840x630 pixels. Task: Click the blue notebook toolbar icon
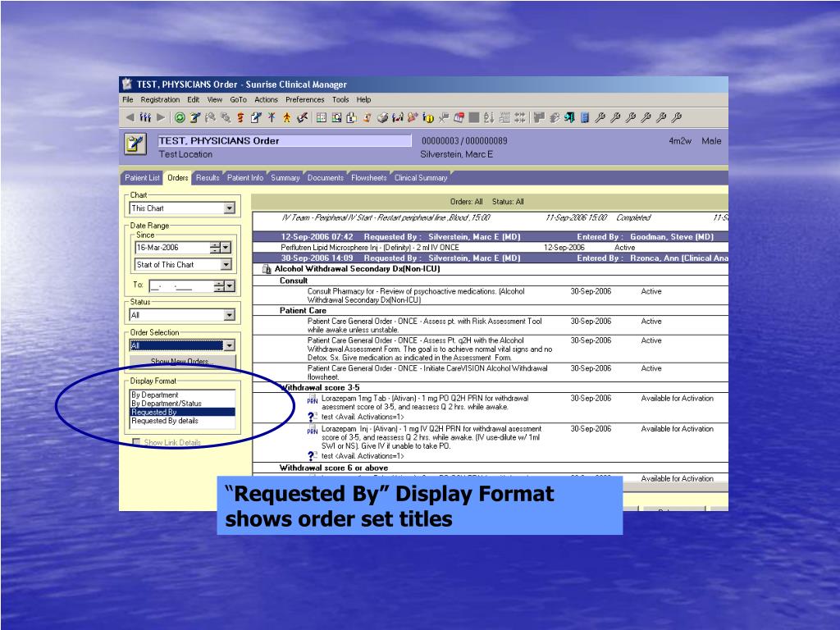point(584,117)
